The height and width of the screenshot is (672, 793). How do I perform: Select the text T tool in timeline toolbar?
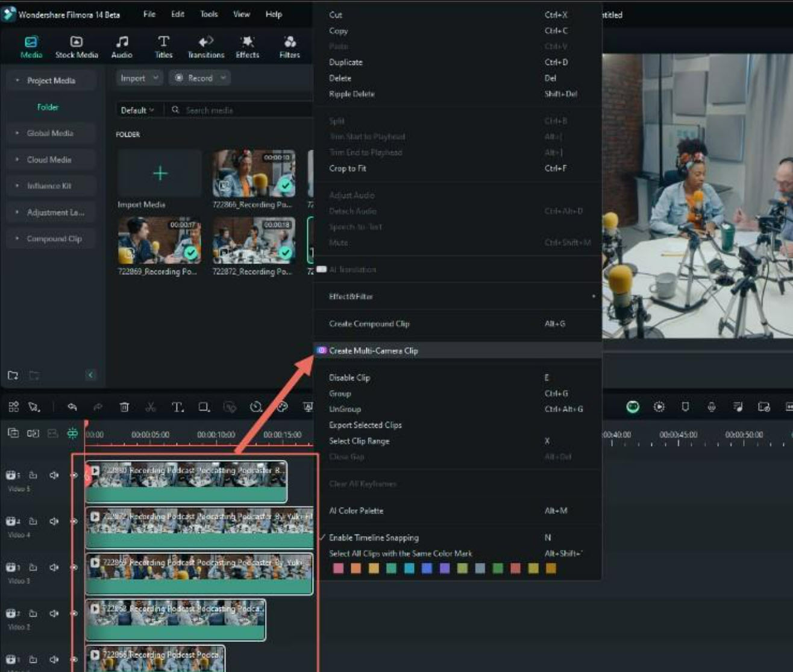[177, 407]
